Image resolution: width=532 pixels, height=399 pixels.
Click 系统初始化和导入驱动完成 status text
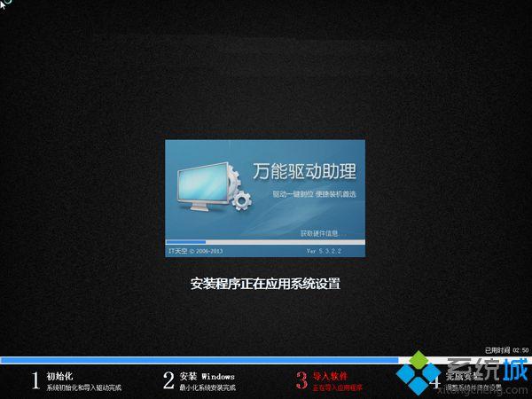[x=84, y=387]
